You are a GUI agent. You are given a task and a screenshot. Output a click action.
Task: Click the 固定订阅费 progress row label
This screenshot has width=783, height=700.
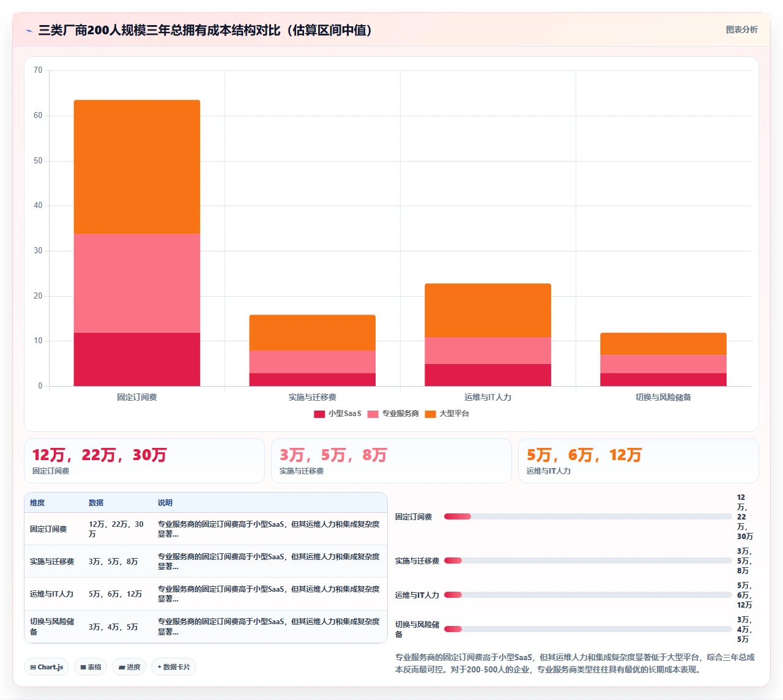click(x=414, y=517)
